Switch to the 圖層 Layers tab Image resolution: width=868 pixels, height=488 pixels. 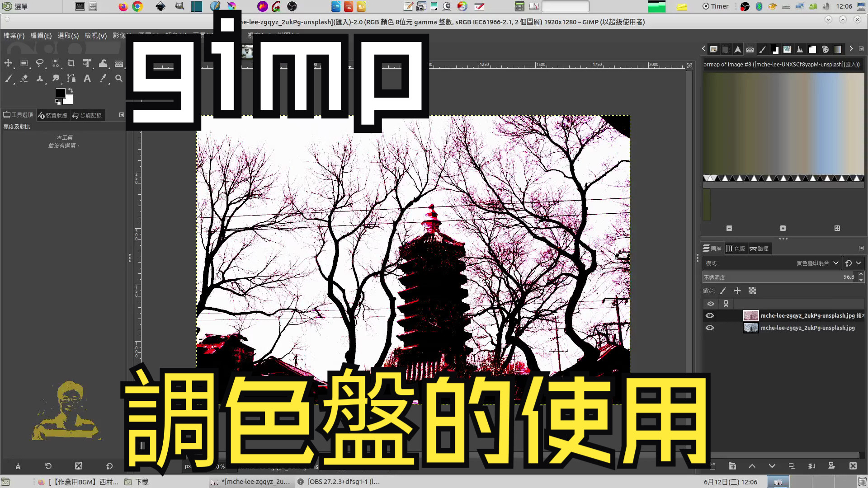pyautogui.click(x=712, y=249)
